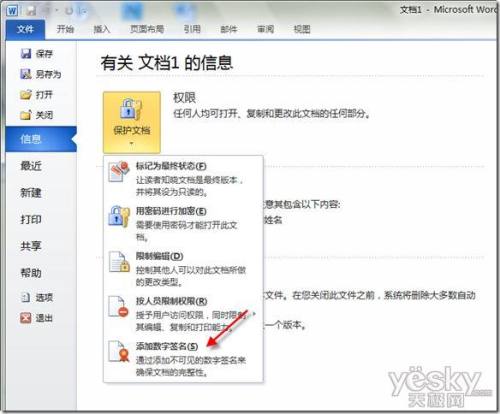The width and height of the screenshot is (500, 414).
Task: Choose 限制编辑(D) menu entry
Action: click(x=183, y=269)
